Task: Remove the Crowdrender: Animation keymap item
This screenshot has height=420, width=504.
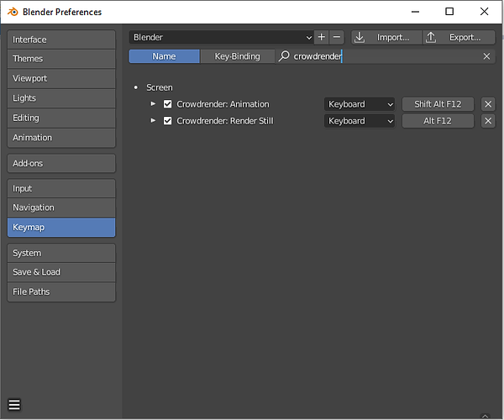Action: tap(488, 104)
